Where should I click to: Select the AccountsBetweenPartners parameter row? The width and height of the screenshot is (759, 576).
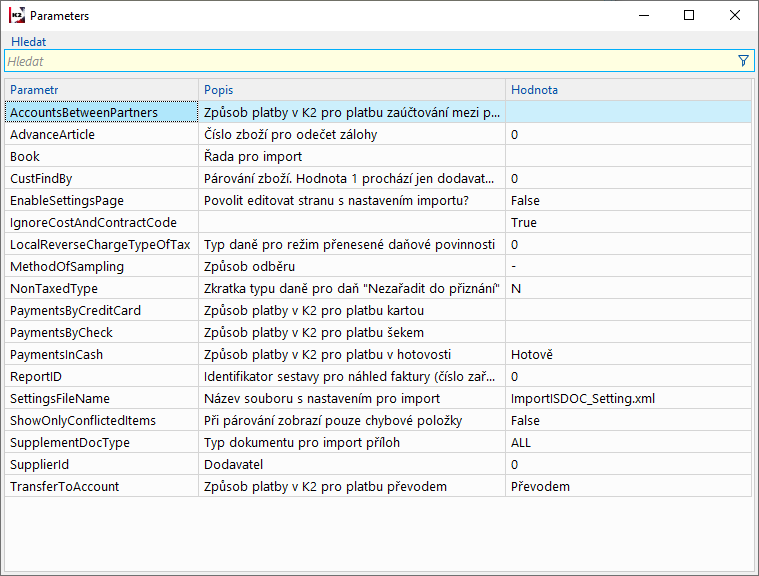pos(84,113)
